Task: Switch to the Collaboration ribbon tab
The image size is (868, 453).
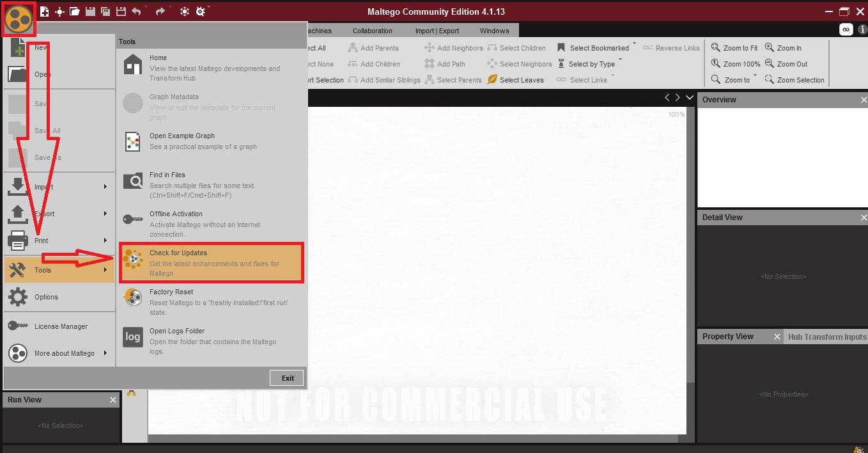Action: coord(373,31)
